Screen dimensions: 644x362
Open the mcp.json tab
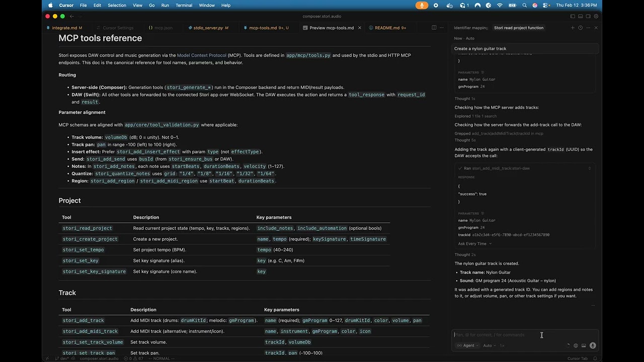[163, 28]
